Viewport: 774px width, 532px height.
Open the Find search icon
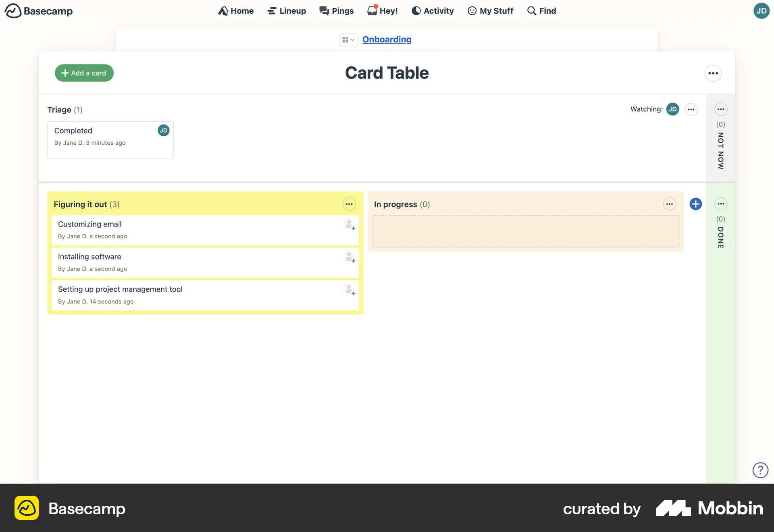click(x=531, y=10)
